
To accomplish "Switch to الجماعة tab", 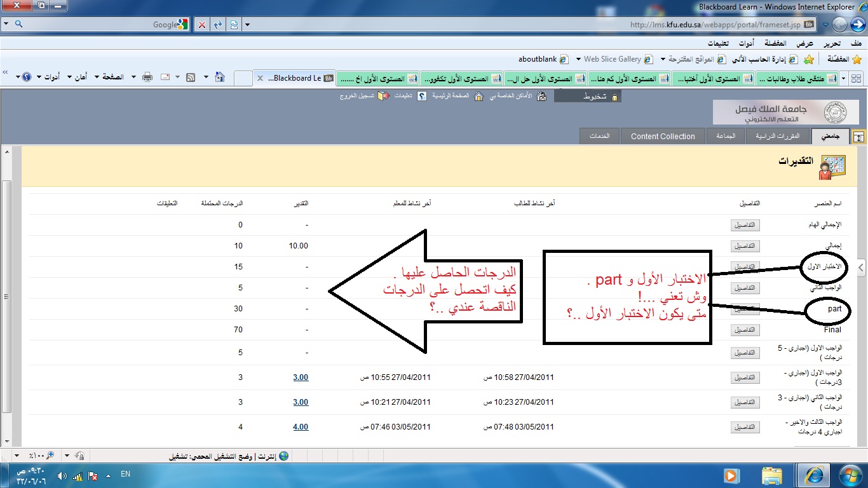I will click(726, 136).
